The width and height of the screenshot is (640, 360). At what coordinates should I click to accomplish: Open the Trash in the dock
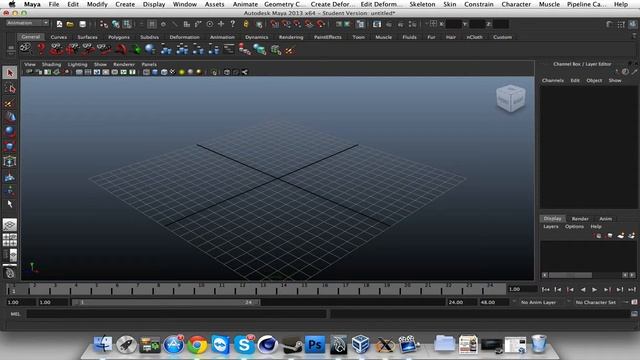[x=539, y=344]
